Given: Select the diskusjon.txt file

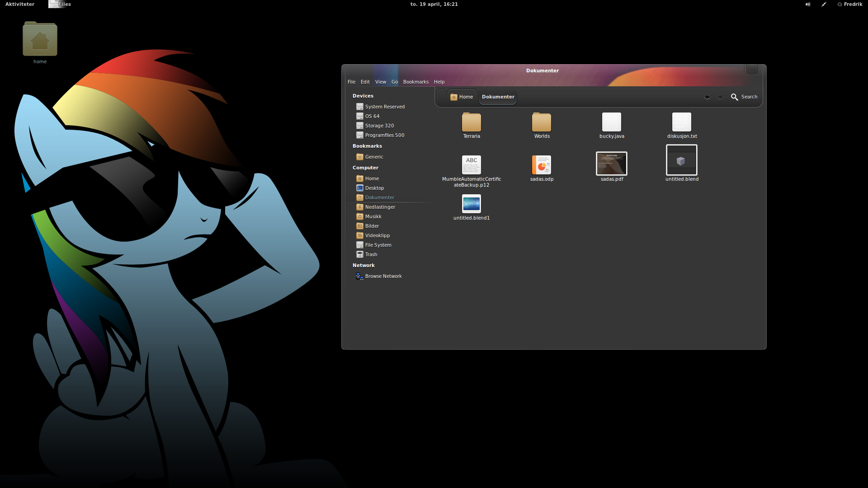Looking at the screenshot, I should pyautogui.click(x=682, y=126).
